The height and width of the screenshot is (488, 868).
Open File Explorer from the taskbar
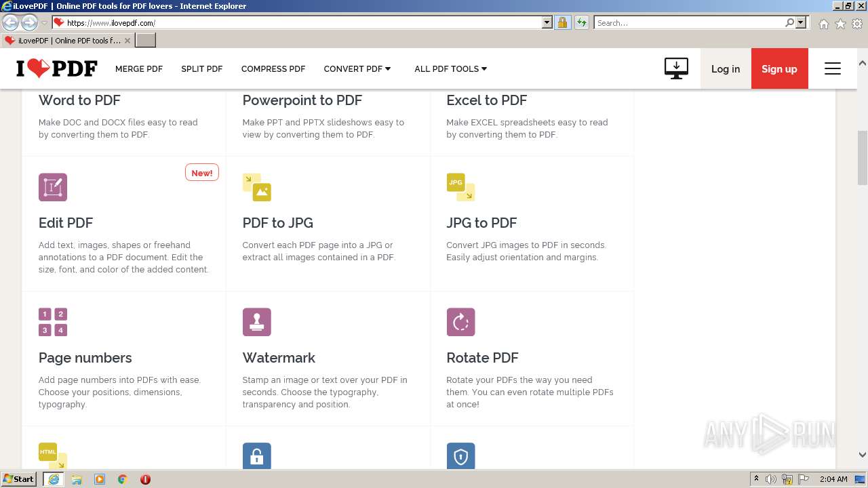pos(77,479)
